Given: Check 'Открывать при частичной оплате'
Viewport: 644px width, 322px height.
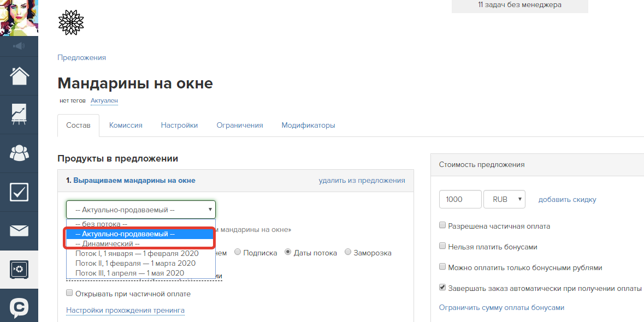Looking at the screenshot, I should 69,293.
